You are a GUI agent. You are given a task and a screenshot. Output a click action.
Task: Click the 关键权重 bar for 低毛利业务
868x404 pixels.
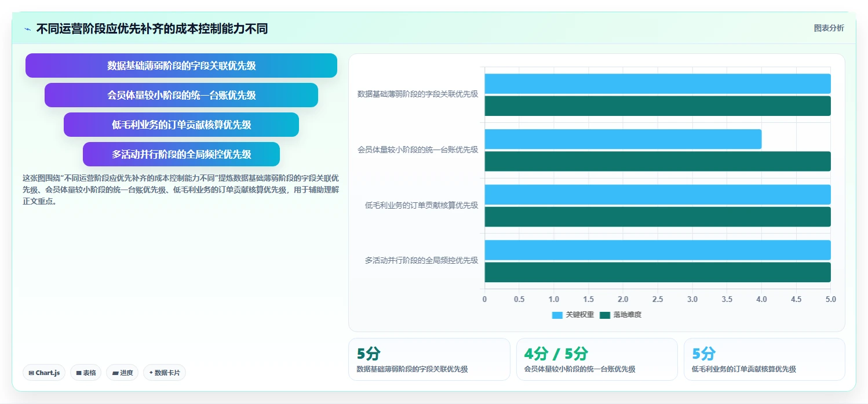(658, 195)
